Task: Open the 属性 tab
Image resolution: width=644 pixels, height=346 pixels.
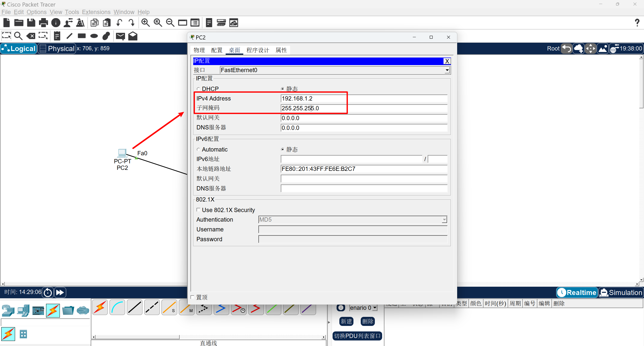Action: [x=281, y=50]
